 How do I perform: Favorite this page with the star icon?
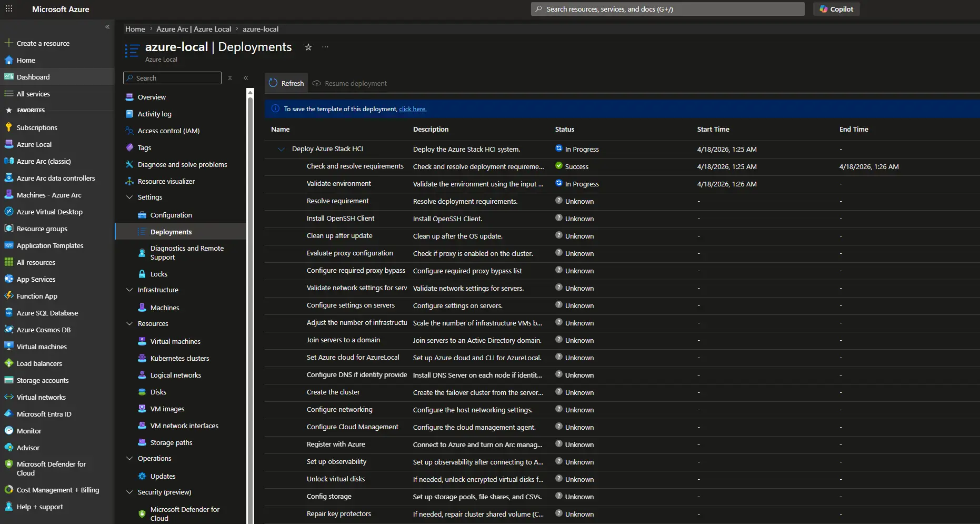308,47
